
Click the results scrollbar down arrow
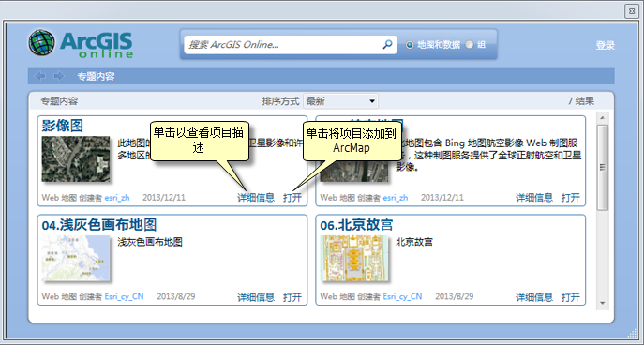click(603, 303)
